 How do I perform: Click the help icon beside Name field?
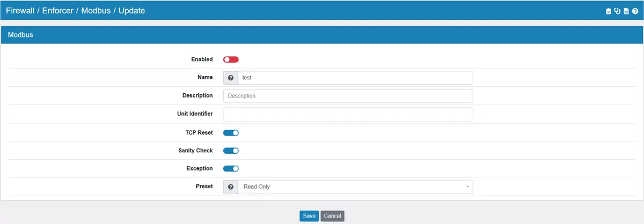point(231,78)
